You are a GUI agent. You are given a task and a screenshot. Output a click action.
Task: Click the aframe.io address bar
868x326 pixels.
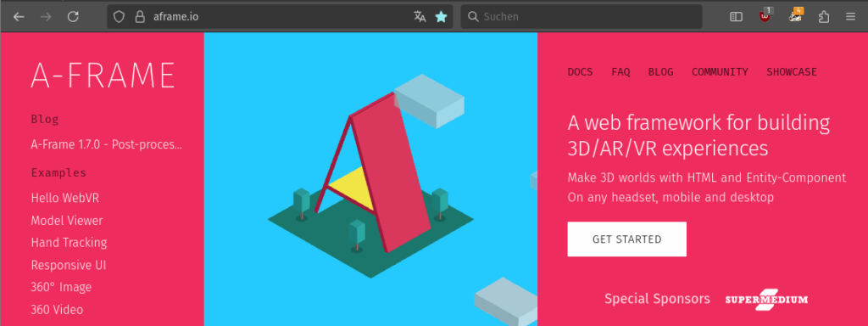[x=280, y=17]
